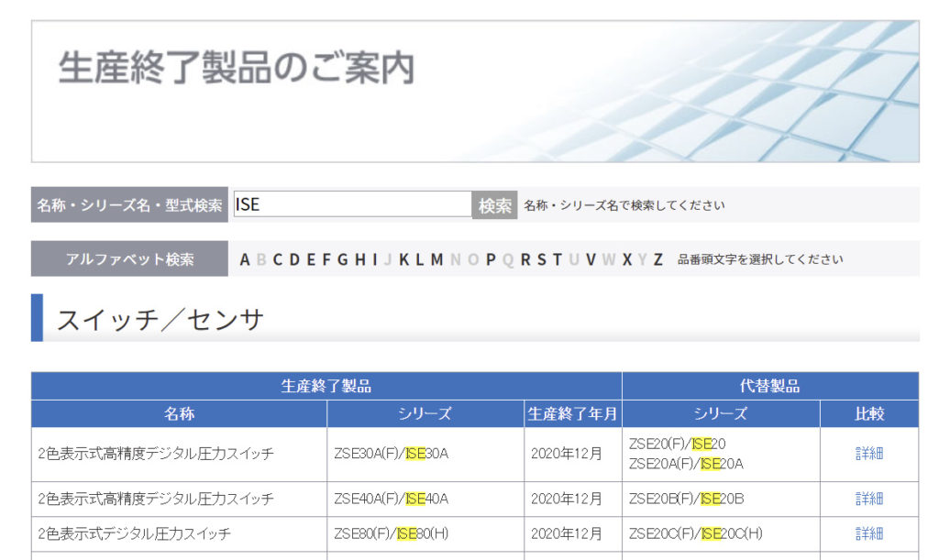Viewport: 939px width, 560px height.
Task: Select letter C in alphabet search
Action: tap(278, 259)
